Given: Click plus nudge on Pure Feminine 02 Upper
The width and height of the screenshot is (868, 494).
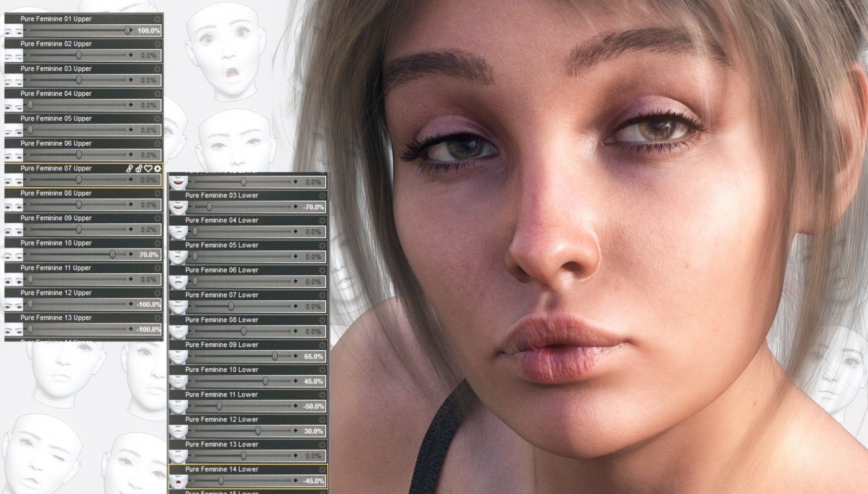Looking at the screenshot, I should pyautogui.click(x=131, y=55).
